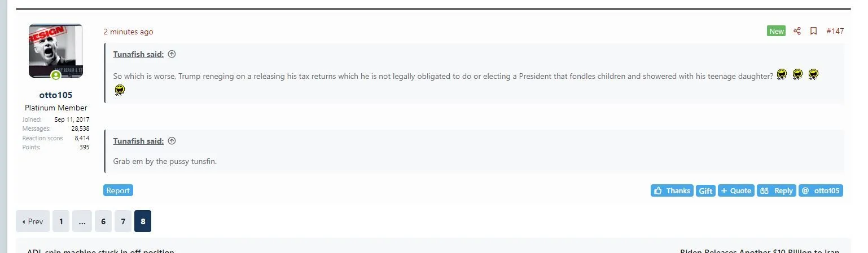Select page 7 in pagination

(x=123, y=221)
